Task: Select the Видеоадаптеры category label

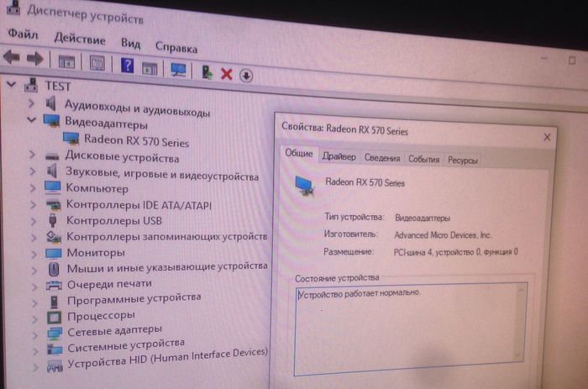Action: tap(106, 123)
